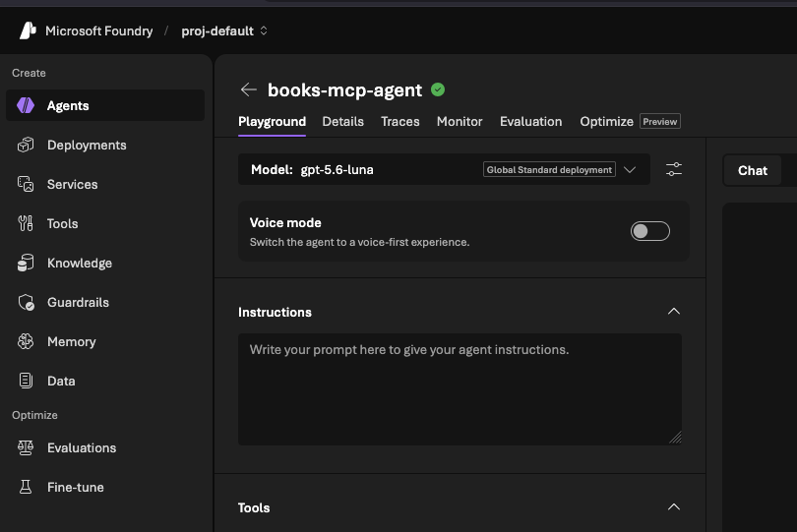Open the proj-default project switcher
Screen dimensions: 797x532
click(224, 31)
